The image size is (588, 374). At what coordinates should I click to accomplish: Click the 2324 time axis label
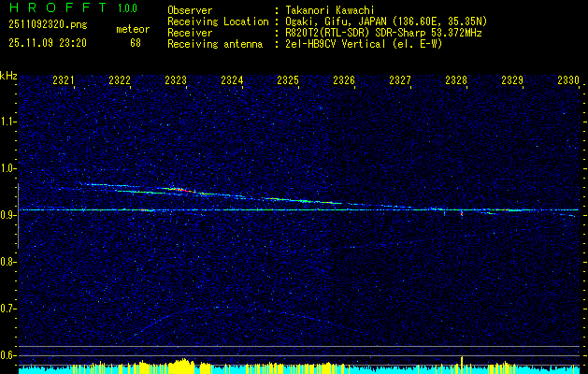click(x=232, y=79)
